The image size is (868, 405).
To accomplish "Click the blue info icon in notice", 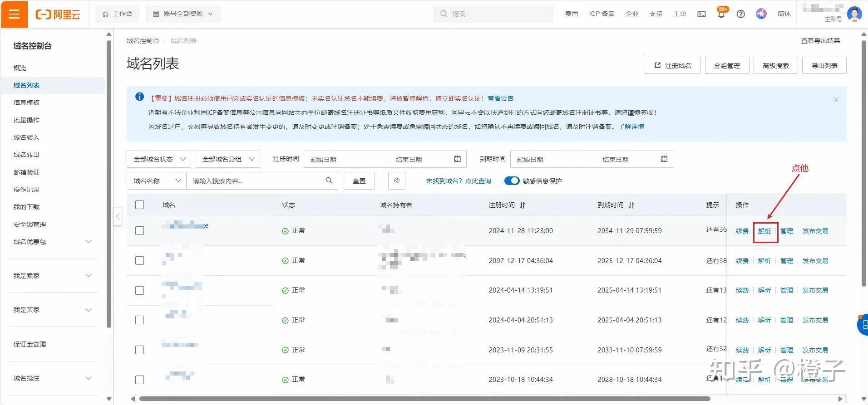I will tap(140, 97).
